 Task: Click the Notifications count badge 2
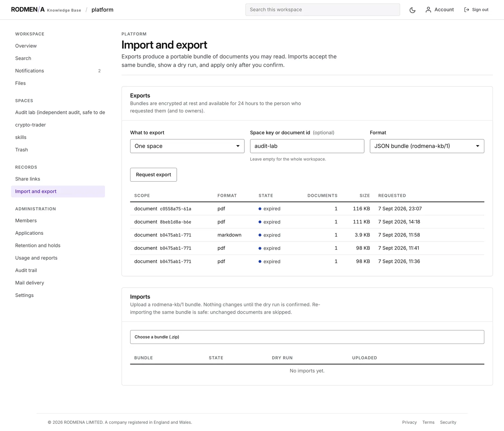99,71
